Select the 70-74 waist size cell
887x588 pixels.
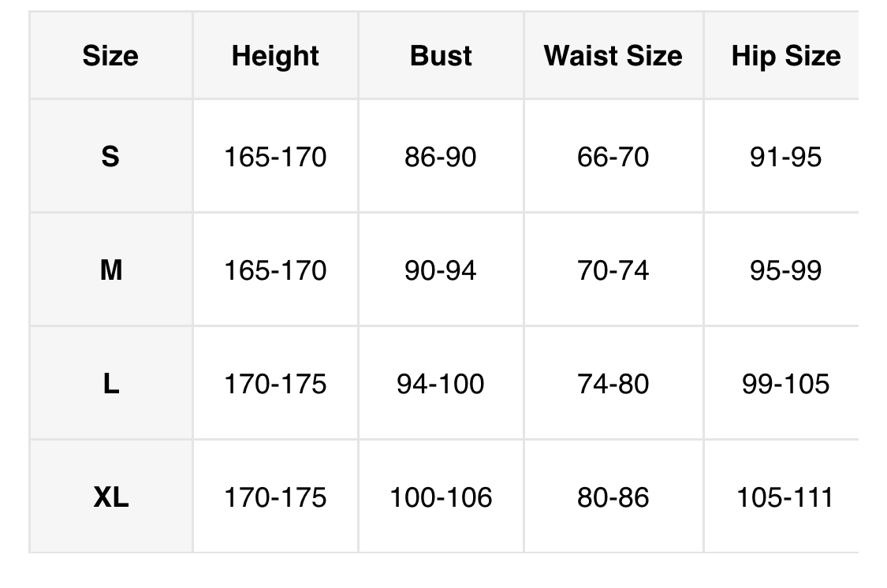point(613,270)
